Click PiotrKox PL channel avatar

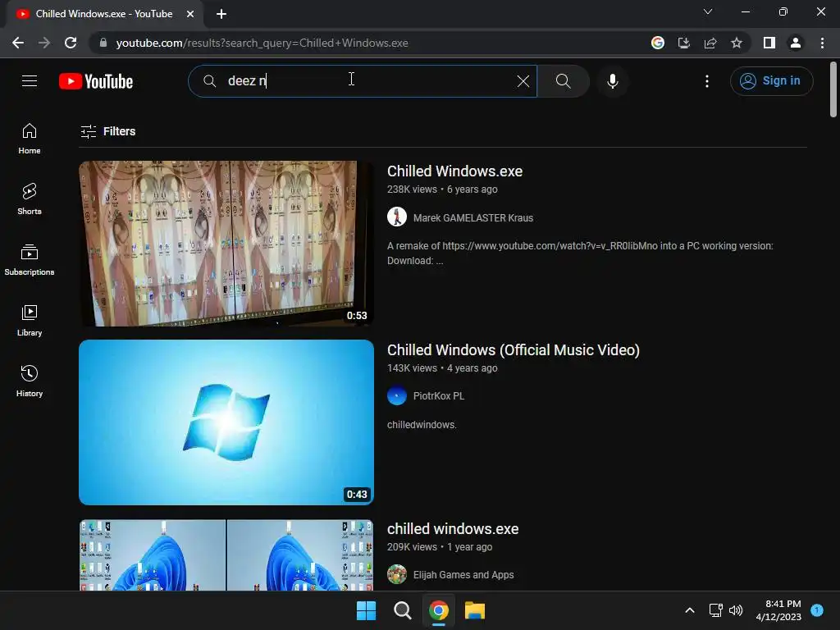397,396
